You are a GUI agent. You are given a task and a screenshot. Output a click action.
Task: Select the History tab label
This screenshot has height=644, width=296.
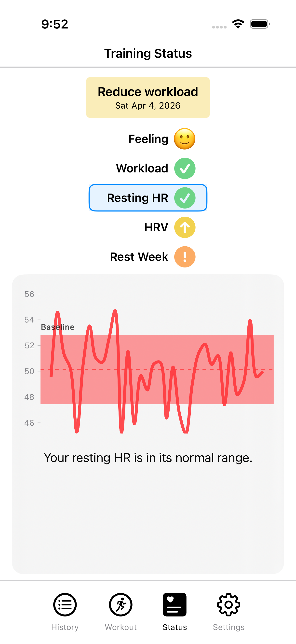(x=65, y=627)
